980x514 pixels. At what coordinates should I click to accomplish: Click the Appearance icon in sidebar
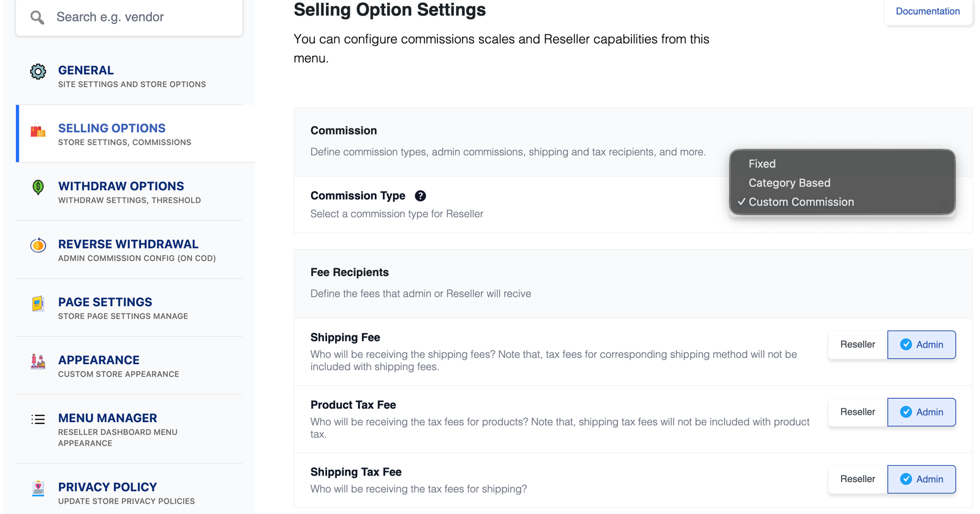[x=38, y=362]
